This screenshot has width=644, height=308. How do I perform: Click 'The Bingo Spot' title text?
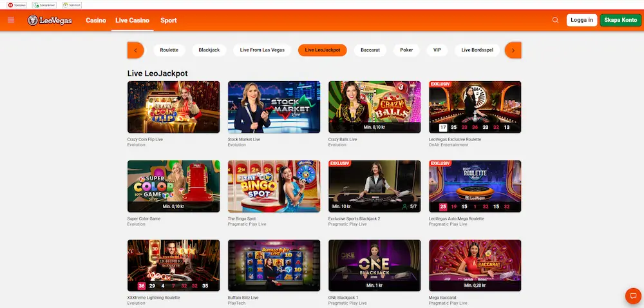(241, 219)
